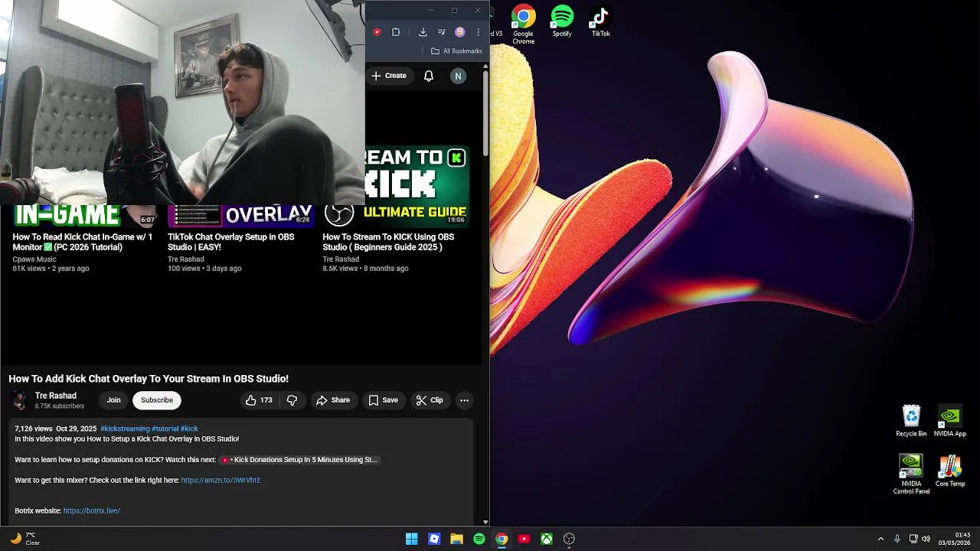Open the Recycle Bin desktop icon
The height and width of the screenshot is (551, 980).
tap(911, 422)
